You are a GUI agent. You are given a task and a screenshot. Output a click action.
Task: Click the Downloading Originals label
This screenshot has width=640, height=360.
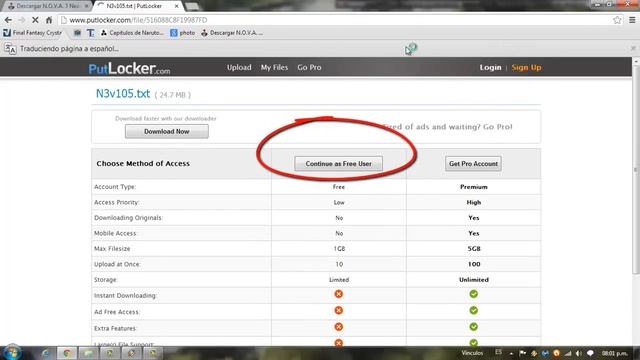[x=128, y=218]
